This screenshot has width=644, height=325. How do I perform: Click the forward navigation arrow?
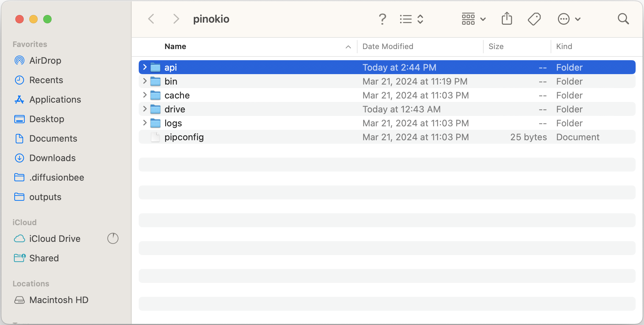coord(176,19)
